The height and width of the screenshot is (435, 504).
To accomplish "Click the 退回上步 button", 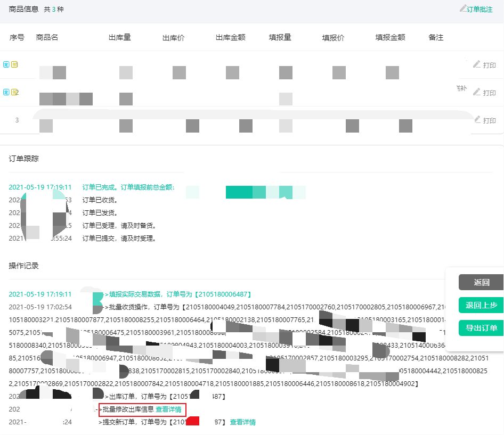I will pos(481,306).
